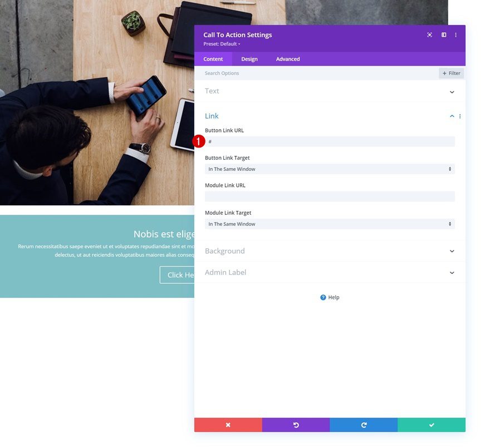Viewport: 490px width, 448px height.
Task: Click the Help link at the bottom
Action: 329,297
